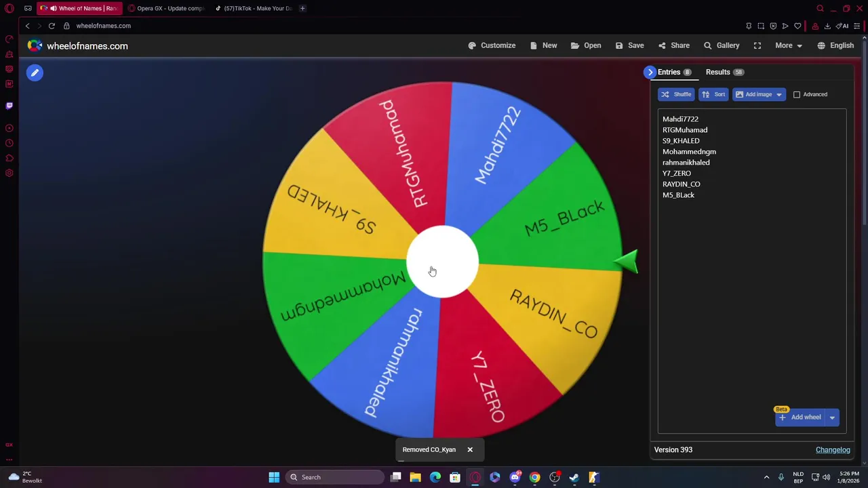
Task: Open a saved wheel
Action: click(x=586, y=45)
